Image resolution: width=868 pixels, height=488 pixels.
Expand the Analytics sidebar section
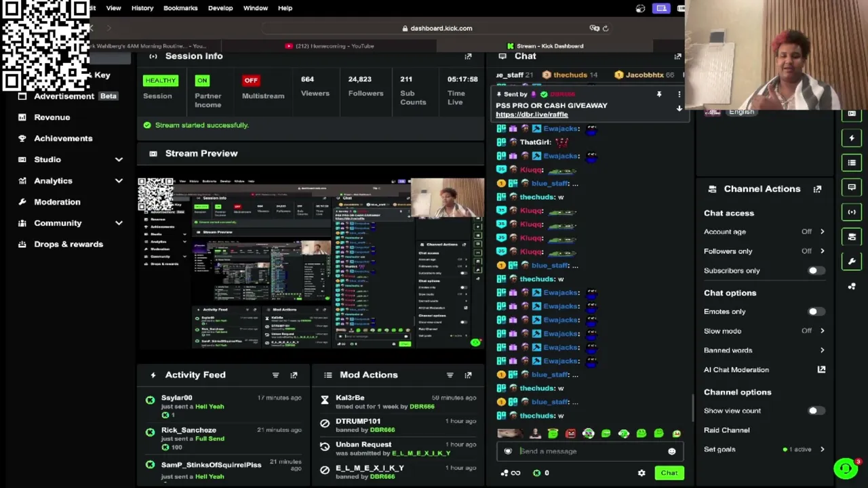(x=119, y=181)
